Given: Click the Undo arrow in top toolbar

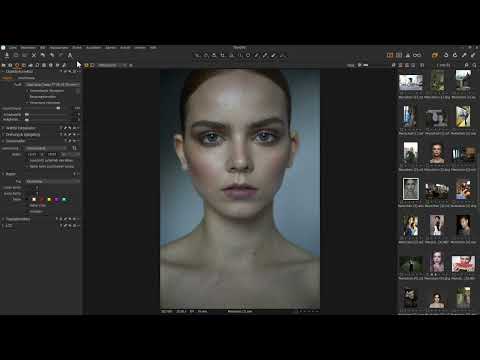Looking at the screenshot, I should coord(43,55).
